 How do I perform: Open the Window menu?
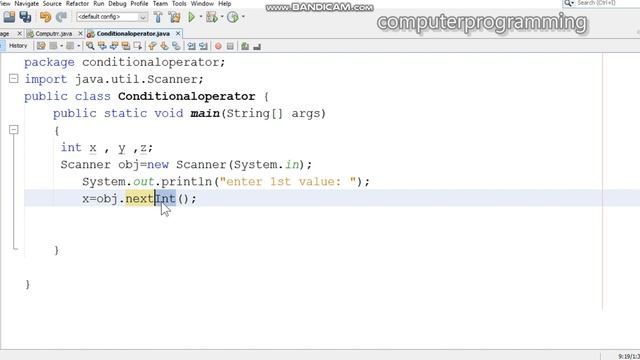pos(202,4)
